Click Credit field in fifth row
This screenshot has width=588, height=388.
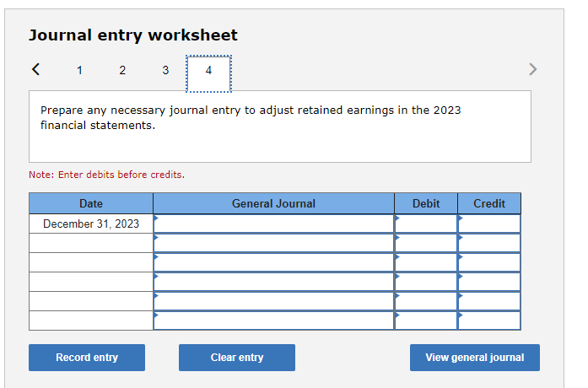[x=489, y=302]
